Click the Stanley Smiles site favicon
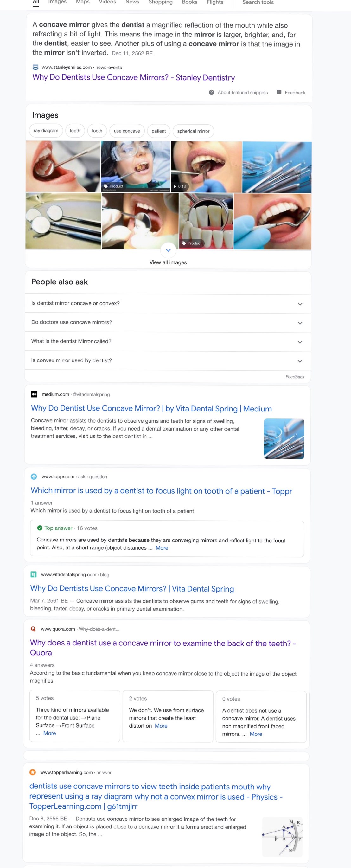 click(35, 67)
